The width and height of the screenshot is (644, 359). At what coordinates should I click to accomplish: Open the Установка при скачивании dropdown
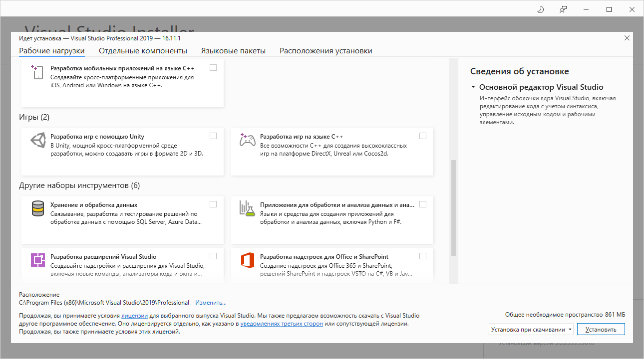click(x=531, y=330)
